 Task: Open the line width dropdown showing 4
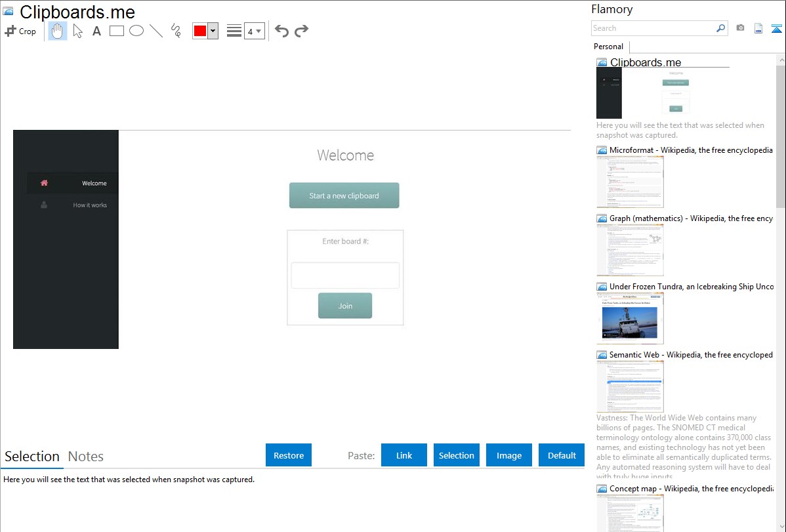(x=254, y=31)
